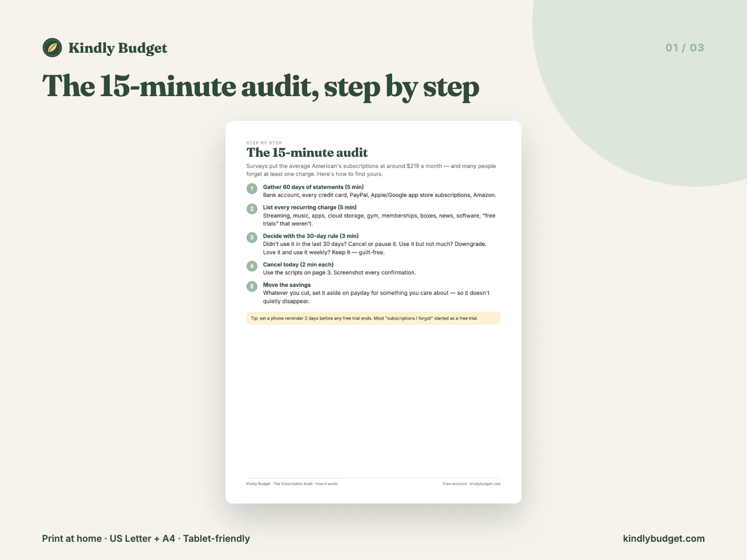Viewport: 747px width, 560px height.
Task: Click 'Cancel today (2 min each)' heading
Action: tap(298, 265)
